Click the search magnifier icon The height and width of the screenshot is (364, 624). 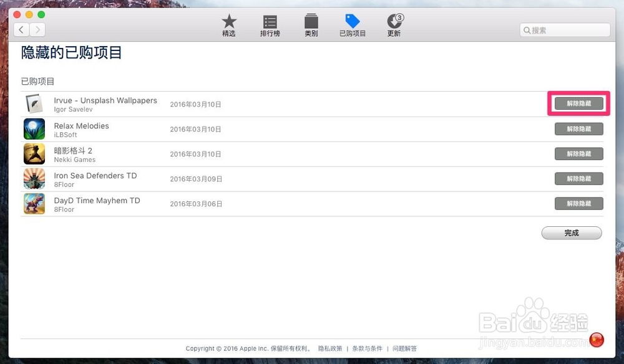(527, 30)
